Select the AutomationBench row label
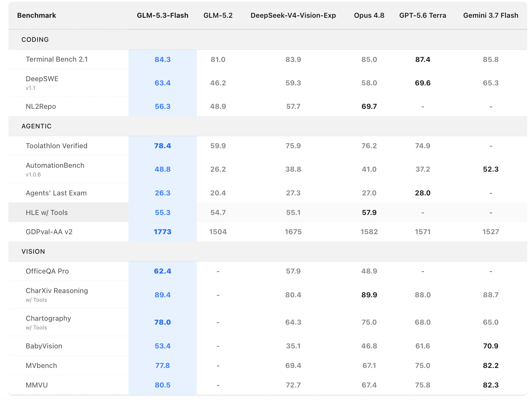Screen dimensions: 532x401 tap(55, 165)
